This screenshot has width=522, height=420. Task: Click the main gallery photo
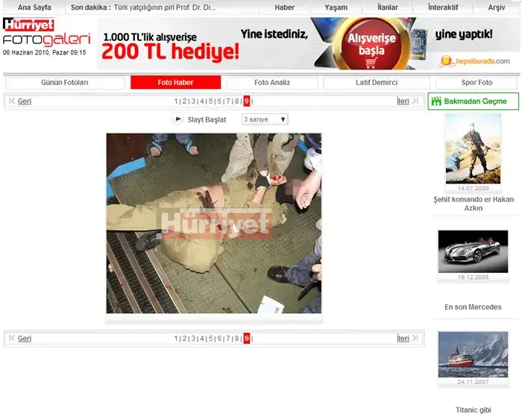pos(214,223)
